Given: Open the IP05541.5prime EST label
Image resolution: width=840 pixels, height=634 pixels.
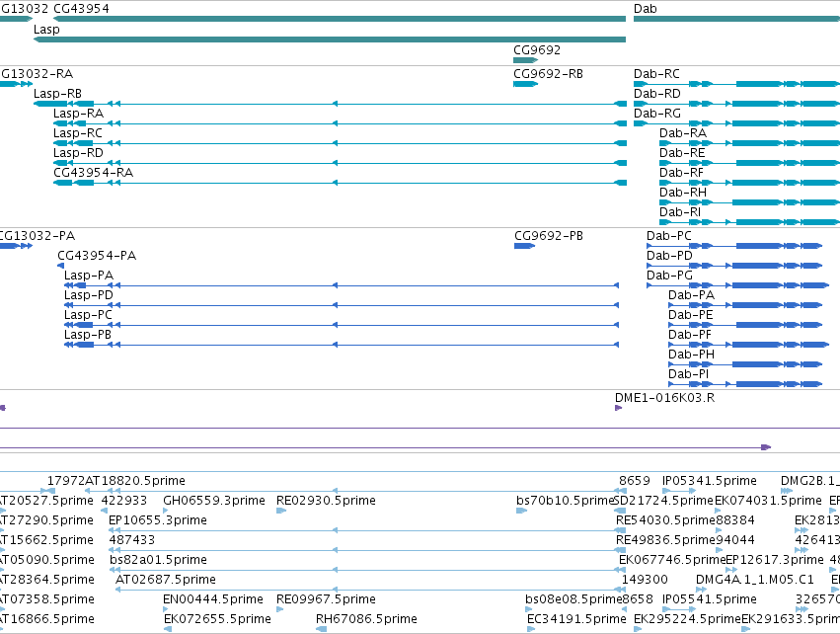Looking at the screenshot, I should (x=710, y=599).
